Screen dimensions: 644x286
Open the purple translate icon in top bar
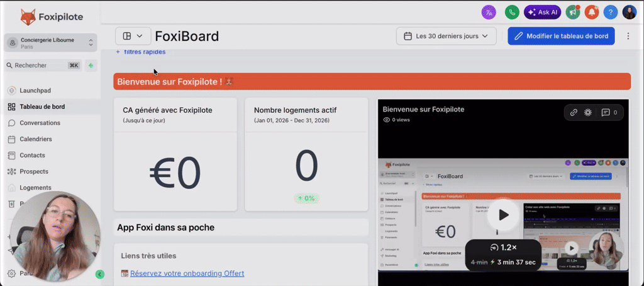489,13
